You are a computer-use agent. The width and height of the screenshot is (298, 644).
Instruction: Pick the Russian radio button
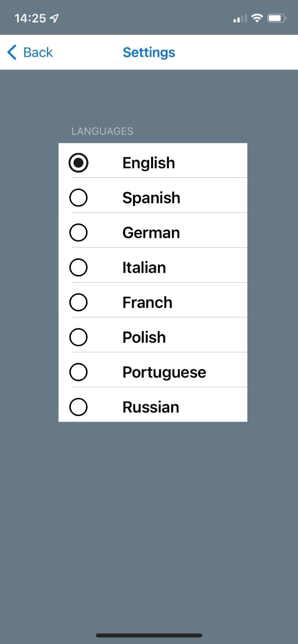point(78,407)
